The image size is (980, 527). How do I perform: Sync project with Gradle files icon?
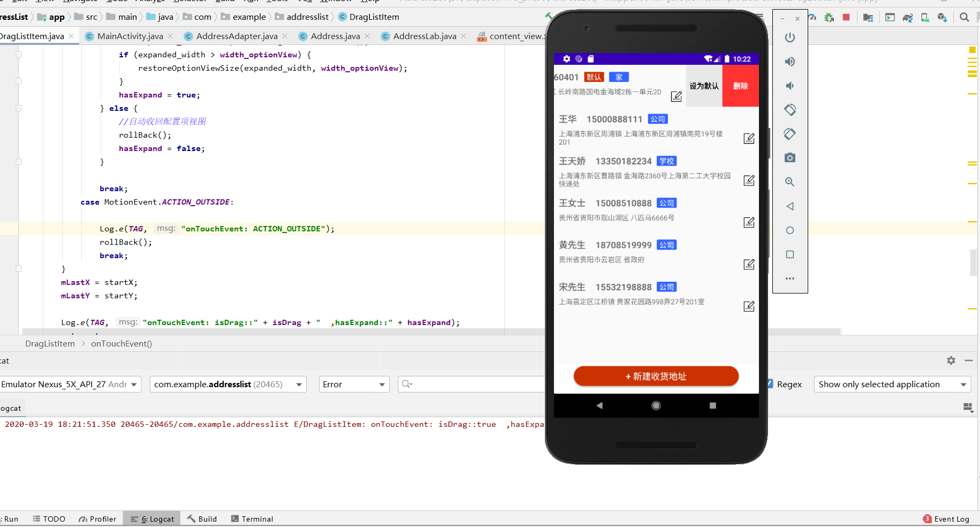[908, 17]
